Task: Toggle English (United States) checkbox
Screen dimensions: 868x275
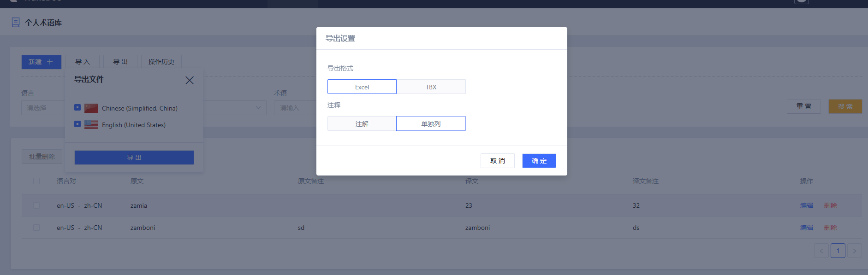Action: pos(77,124)
